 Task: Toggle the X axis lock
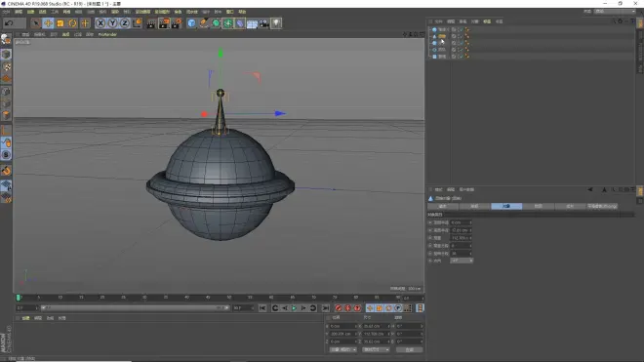[101, 23]
